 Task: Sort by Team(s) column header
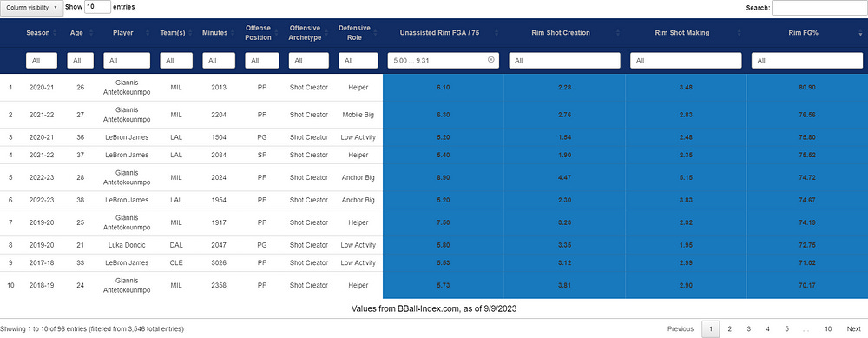(x=173, y=33)
